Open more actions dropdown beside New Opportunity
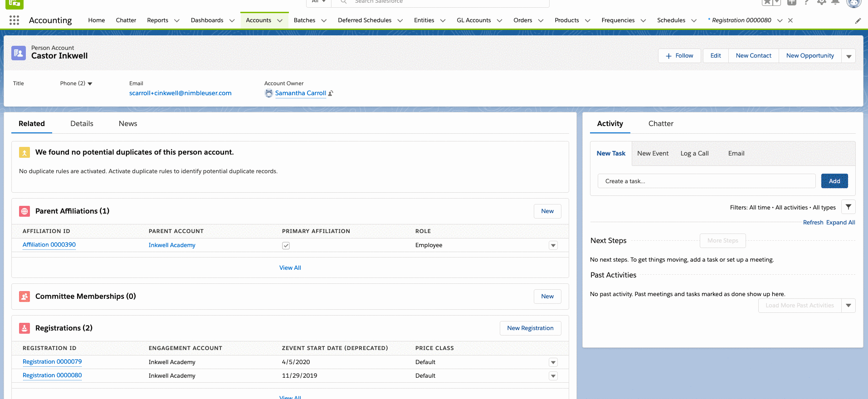The image size is (868, 399). (x=848, y=56)
